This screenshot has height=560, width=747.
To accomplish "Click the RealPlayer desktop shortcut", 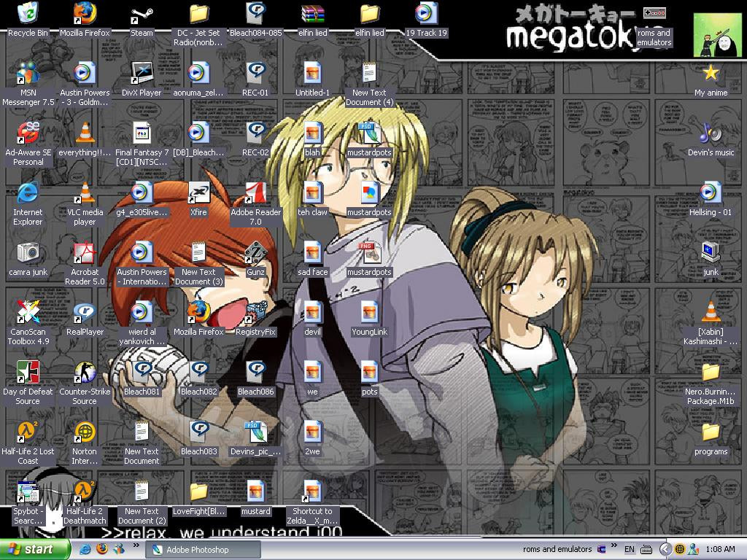I will pyautogui.click(x=85, y=312).
